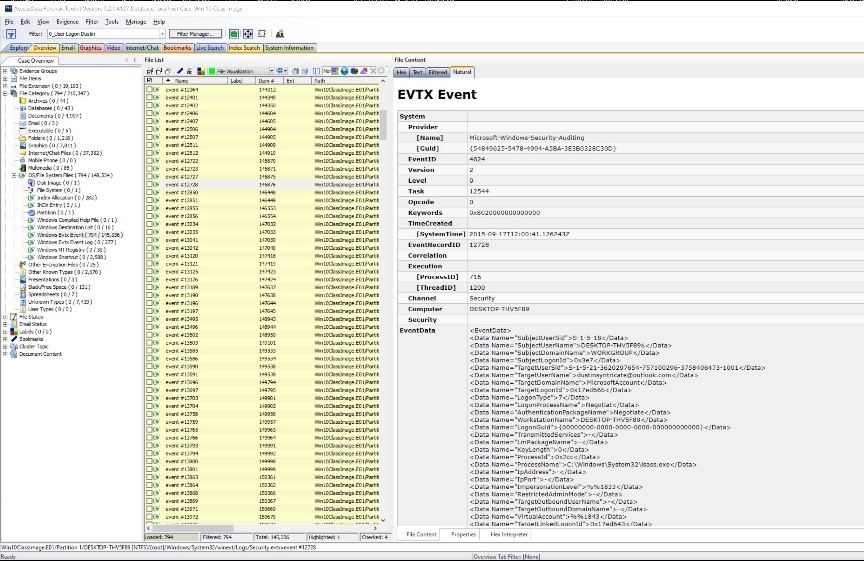Check the box for event #12407
This screenshot has width=864, height=561.
[149, 121]
